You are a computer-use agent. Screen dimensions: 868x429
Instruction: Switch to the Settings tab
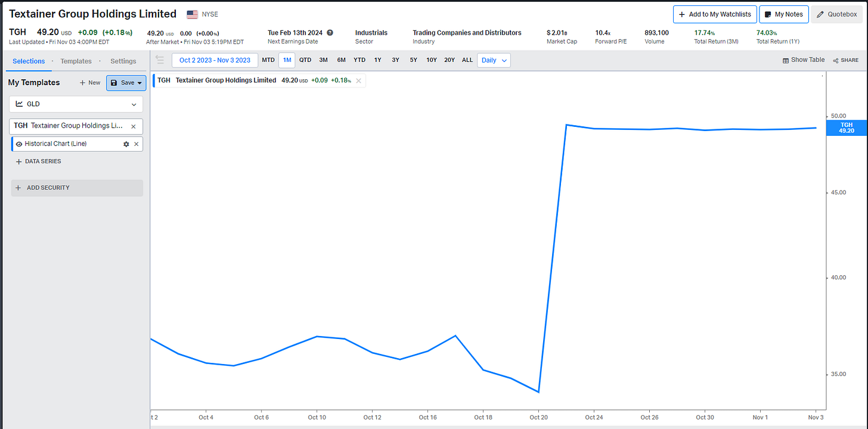tap(123, 61)
